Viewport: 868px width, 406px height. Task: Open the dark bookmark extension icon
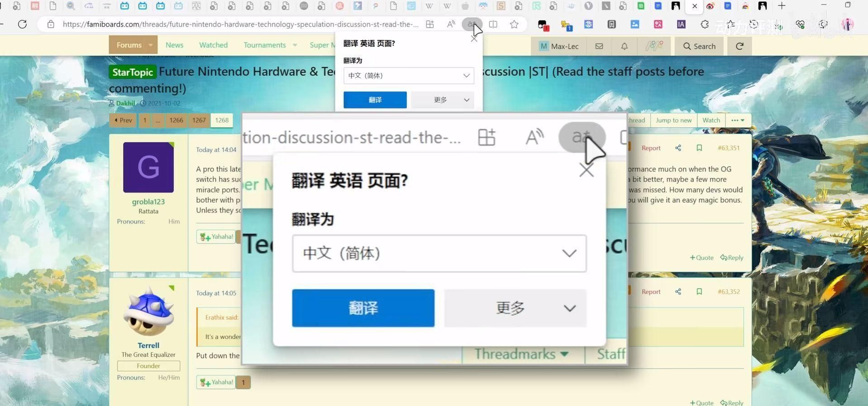pos(612,24)
